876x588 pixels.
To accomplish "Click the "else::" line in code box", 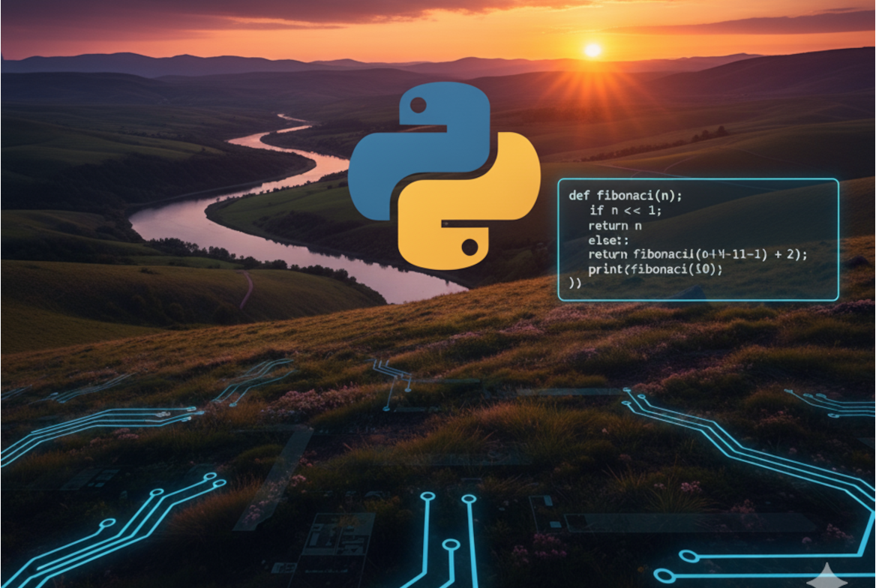I will 609,240.
